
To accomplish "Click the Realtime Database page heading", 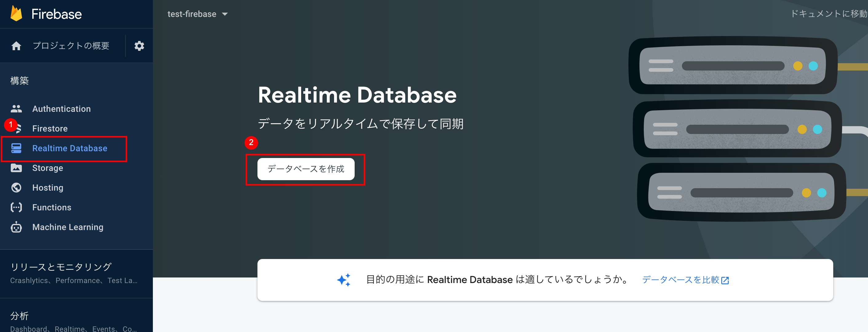I will coord(357,95).
